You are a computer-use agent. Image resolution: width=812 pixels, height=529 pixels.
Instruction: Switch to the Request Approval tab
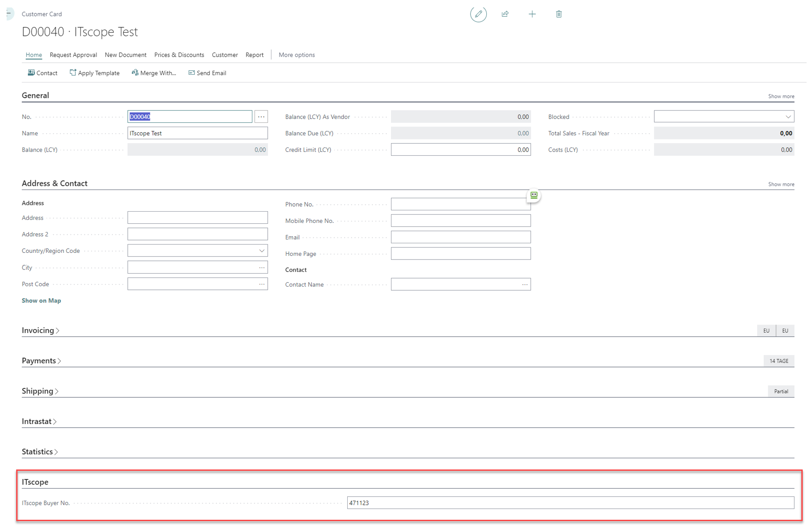(73, 55)
